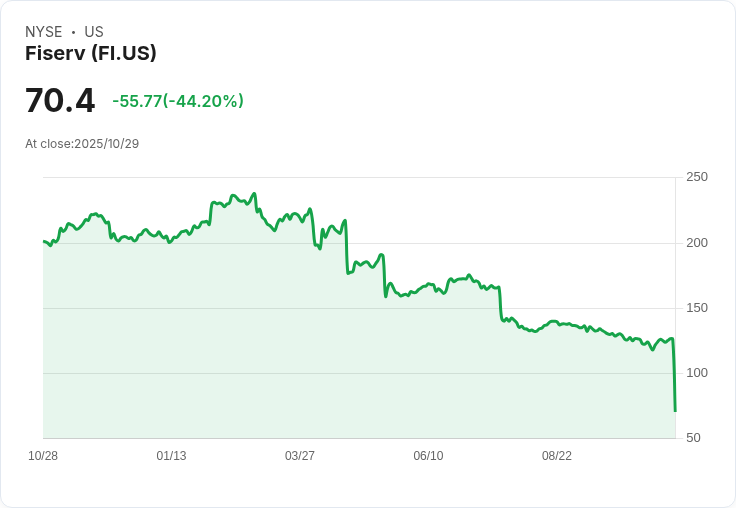Select the 10/28 date on x-axis
Image resolution: width=736 pixels, height=508 pixels.
(x=43, y=456)
